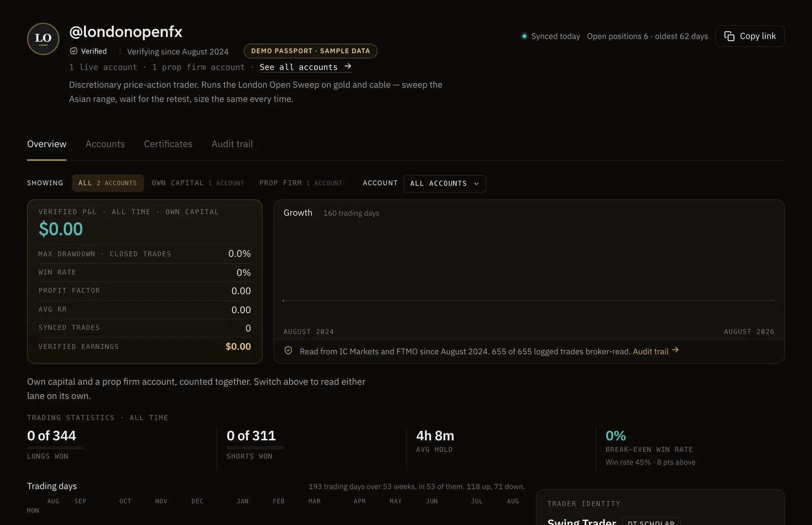Click the green Synced today status dot
The image size is (812, 525).
[x=524, y=36]
